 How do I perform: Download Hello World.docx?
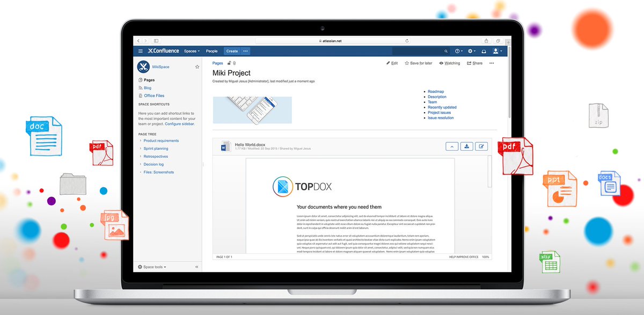click(467, 146)
